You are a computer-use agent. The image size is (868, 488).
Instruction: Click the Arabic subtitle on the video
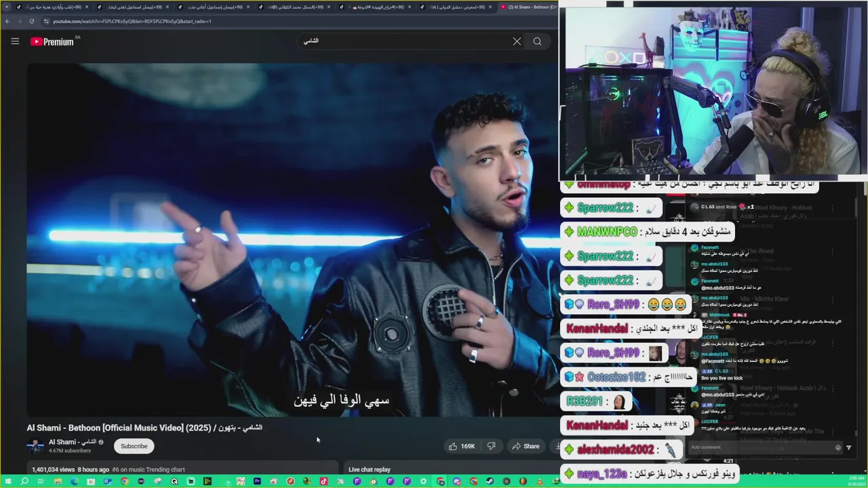pyautogui.click(x=341, y=401)
